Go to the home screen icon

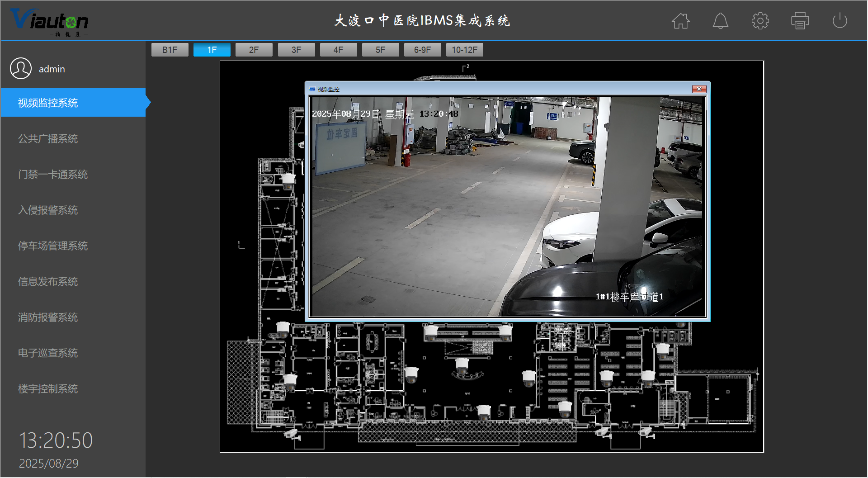point(680,21)
